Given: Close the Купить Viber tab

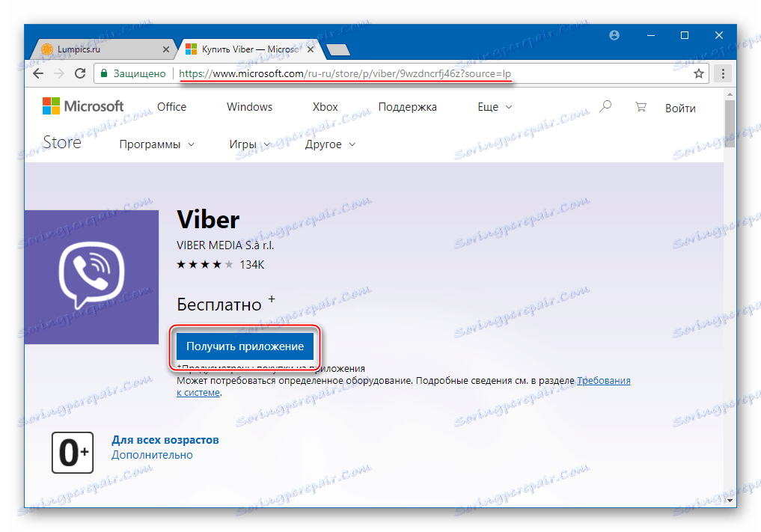Looking at the screenshot, I should coord(311,49).
